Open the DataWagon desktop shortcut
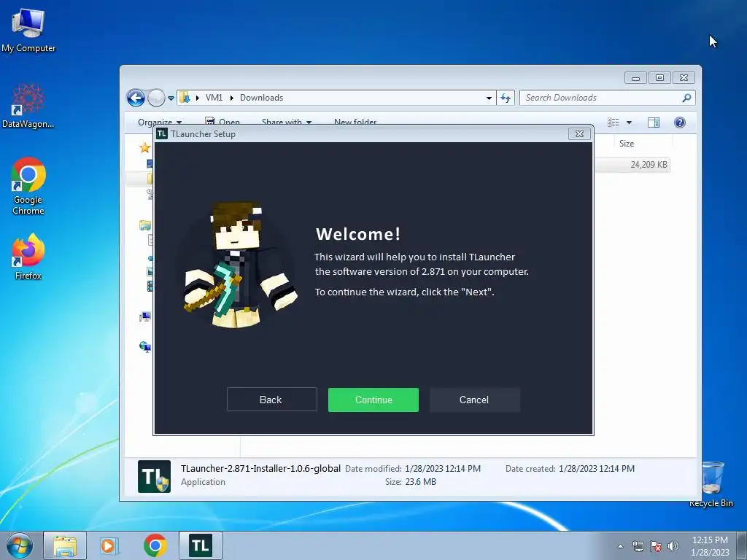The height and width of the screenshot is (560, 747). (28, 106)
